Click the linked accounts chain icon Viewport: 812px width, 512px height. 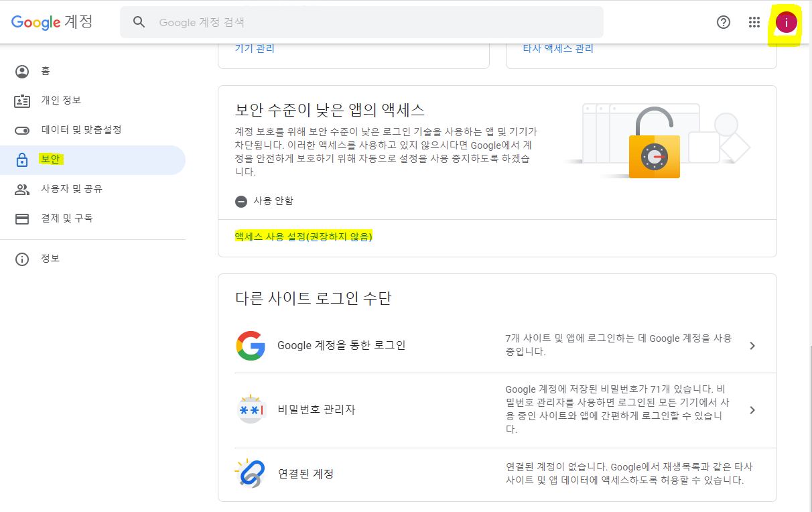click(250, 474)
